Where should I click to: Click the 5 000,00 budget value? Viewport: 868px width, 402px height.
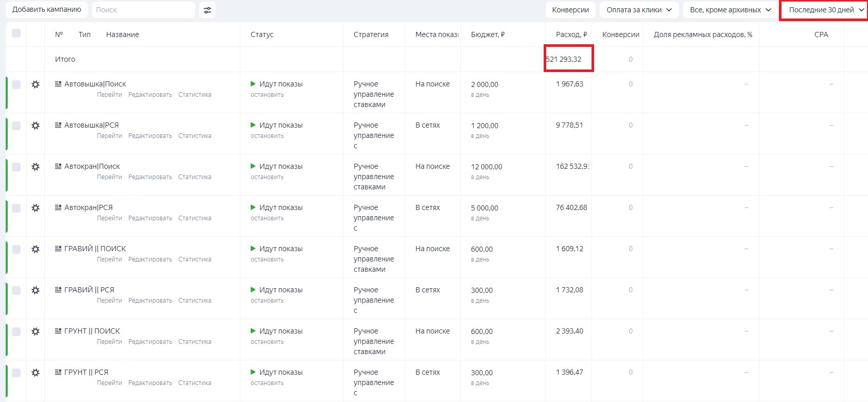click(484, 208)
